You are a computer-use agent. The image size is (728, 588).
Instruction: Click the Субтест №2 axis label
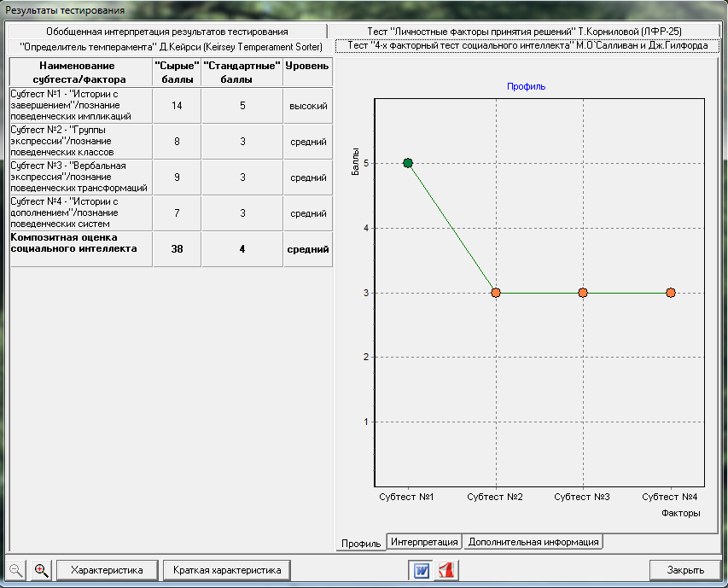click(495, 497)
